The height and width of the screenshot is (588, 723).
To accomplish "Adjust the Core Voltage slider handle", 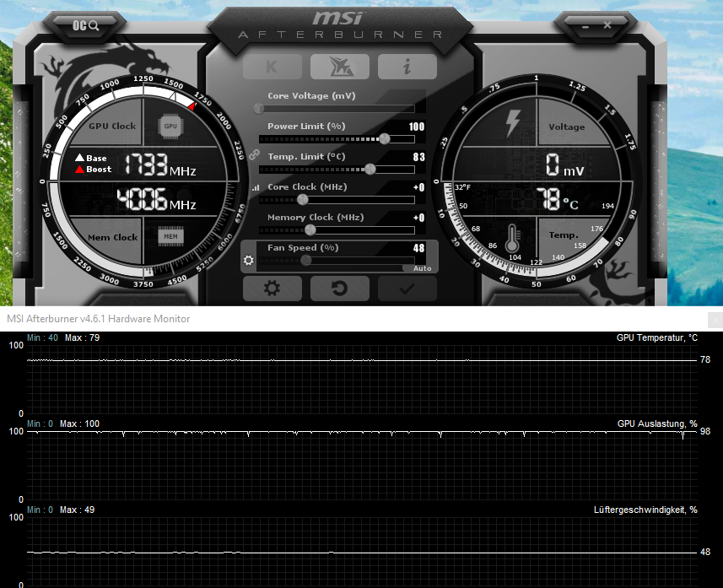I will click(259, 108).
